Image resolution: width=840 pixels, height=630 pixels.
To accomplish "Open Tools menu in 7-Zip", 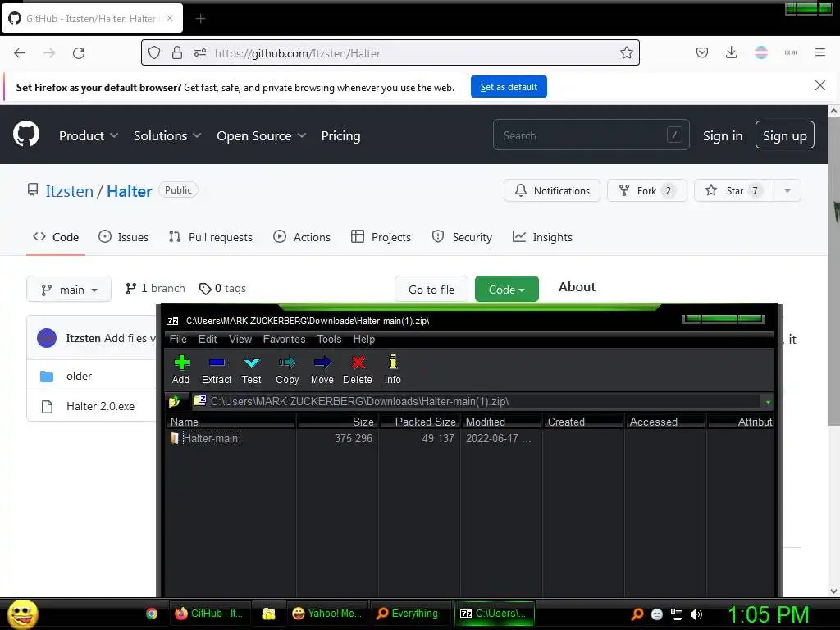I will coord(329,339).
